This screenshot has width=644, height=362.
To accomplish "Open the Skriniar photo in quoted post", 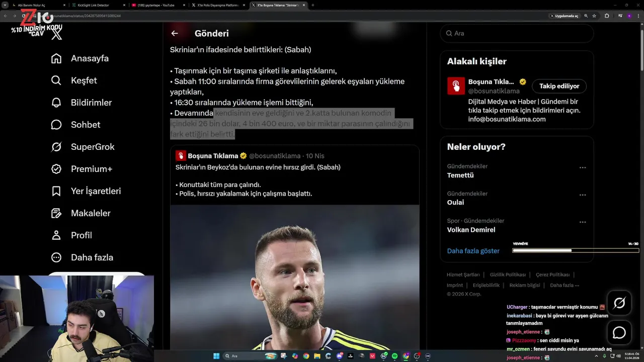I will [295, 277].
